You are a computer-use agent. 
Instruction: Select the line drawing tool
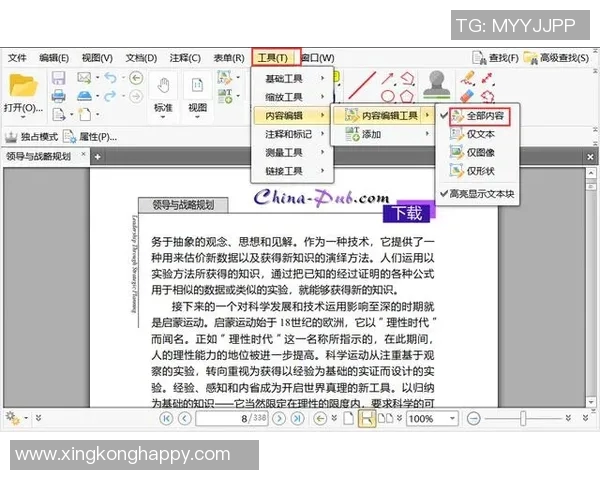[362, 85]
